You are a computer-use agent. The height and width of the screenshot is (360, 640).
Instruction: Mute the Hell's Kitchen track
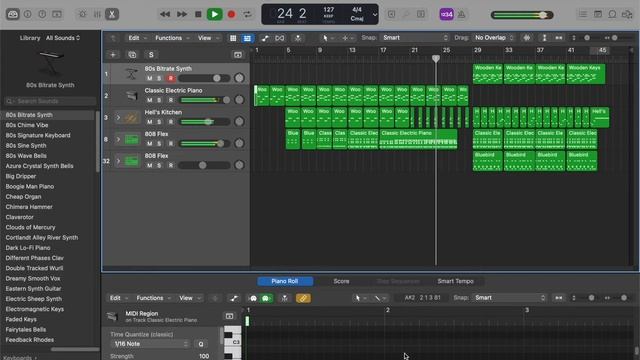tap(149, 122)
